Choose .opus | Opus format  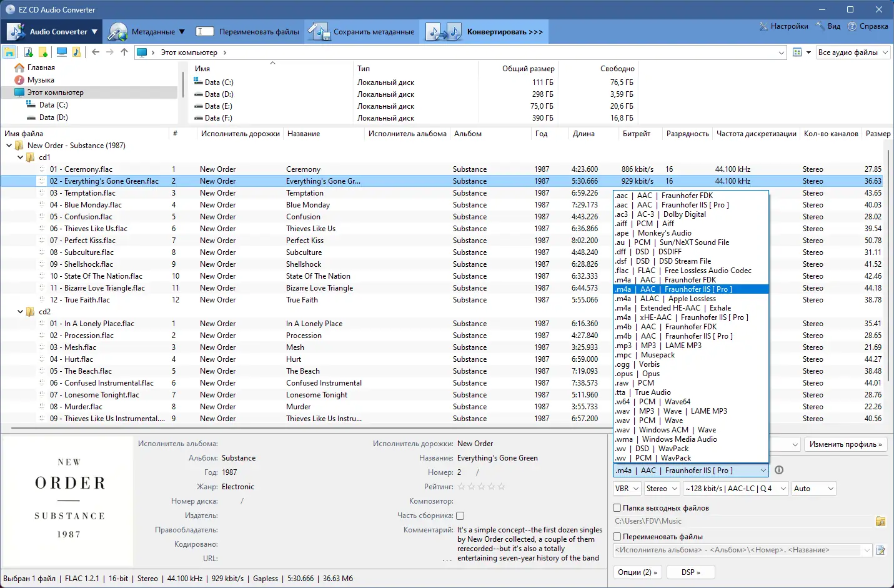point(691,374)
